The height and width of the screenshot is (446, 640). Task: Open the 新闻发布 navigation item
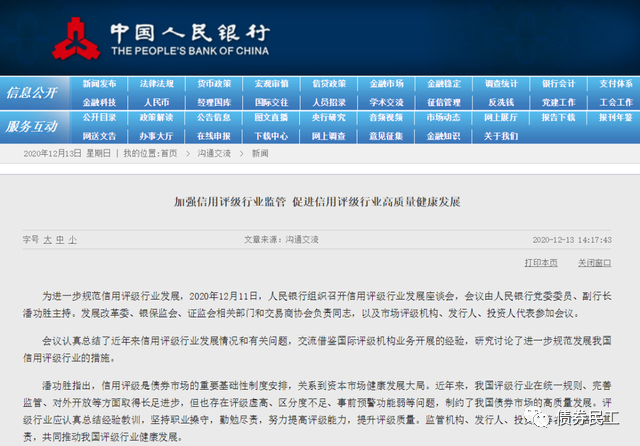[99, 84]
